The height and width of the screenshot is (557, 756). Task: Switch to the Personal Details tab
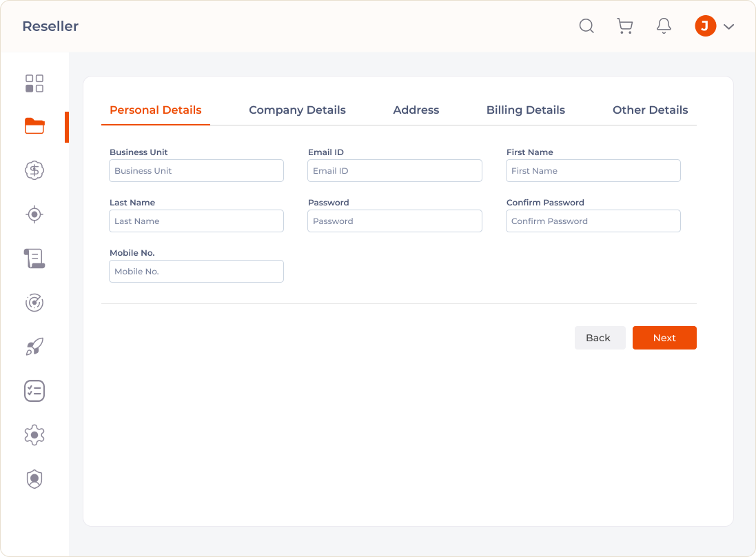pyautogui.click(x=156, y=110)
